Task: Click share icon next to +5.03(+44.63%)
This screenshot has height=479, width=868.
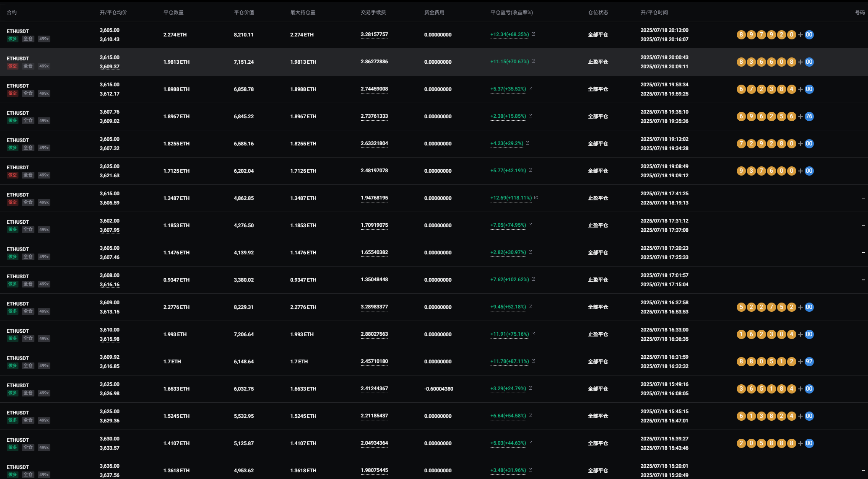Action: (530, 443)
